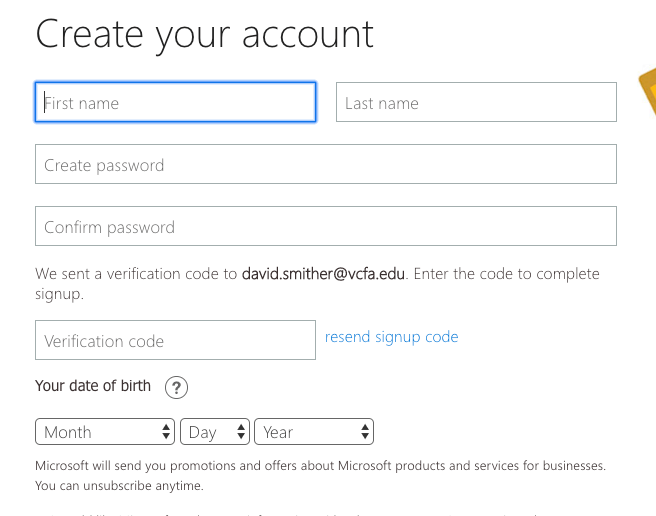Focus the Verification code input box
656x516 pixels.
coord(175,340)
